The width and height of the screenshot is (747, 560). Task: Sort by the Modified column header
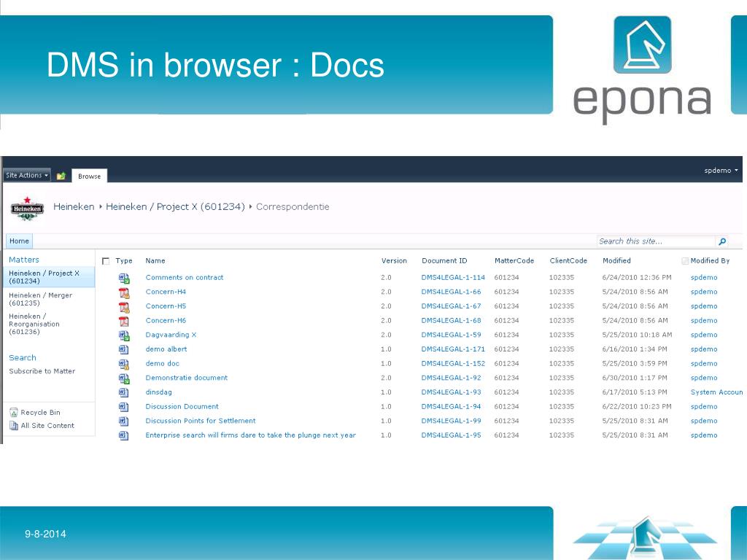(616, 261)
